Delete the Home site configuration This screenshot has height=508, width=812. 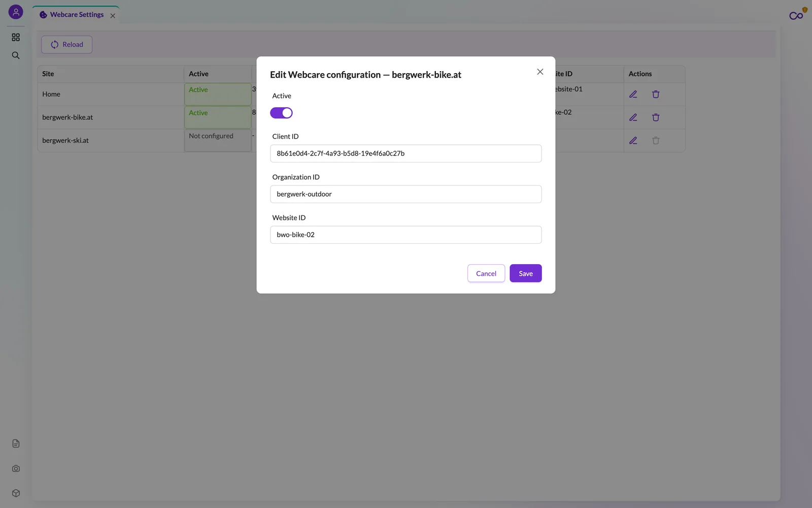coord(656,94)
